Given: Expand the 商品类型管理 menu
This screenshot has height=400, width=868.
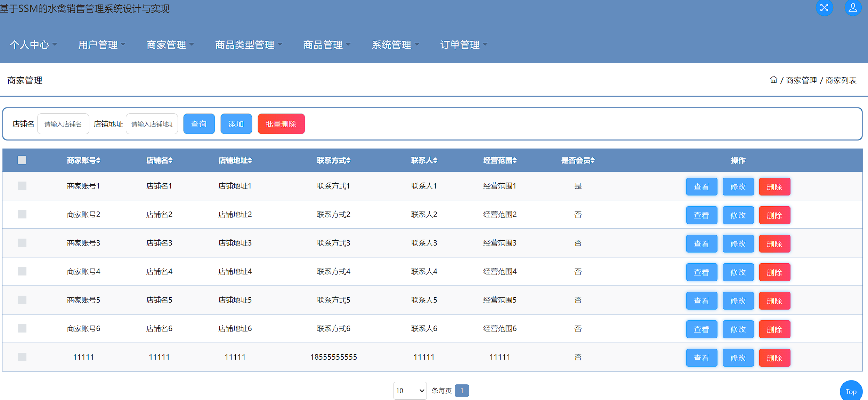Looking at the screenshot, I should pos(249,45).
